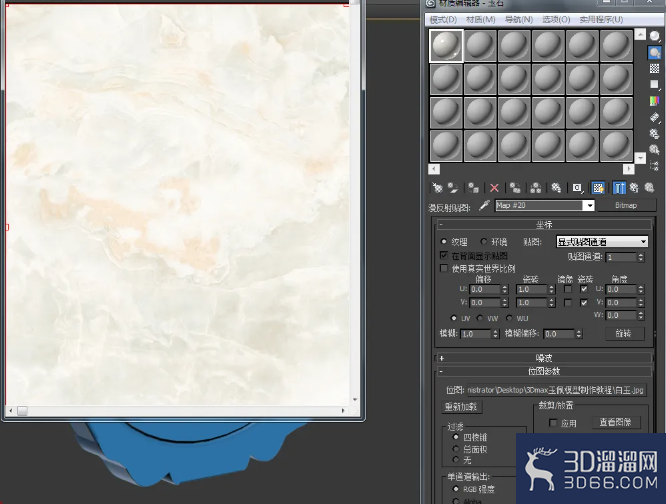666x504 pixels.
Task: Click the sample slots scroll right arrow
Action: [x=629, y=169]
